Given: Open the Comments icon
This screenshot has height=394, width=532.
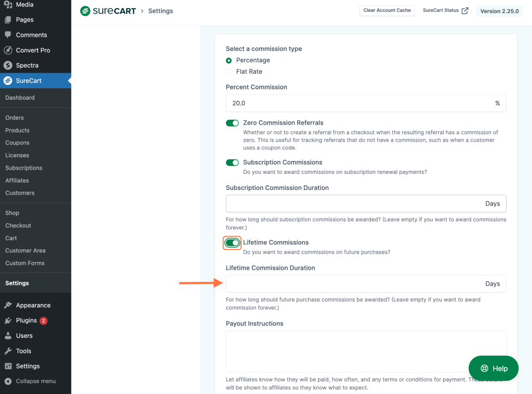Looking at the screenshot, I should point(7,34).
